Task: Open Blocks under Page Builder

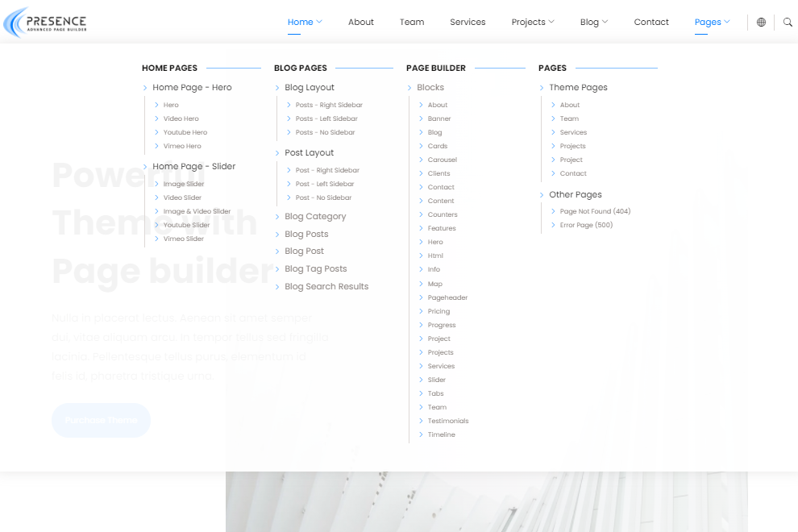Action: coord(430,88)
